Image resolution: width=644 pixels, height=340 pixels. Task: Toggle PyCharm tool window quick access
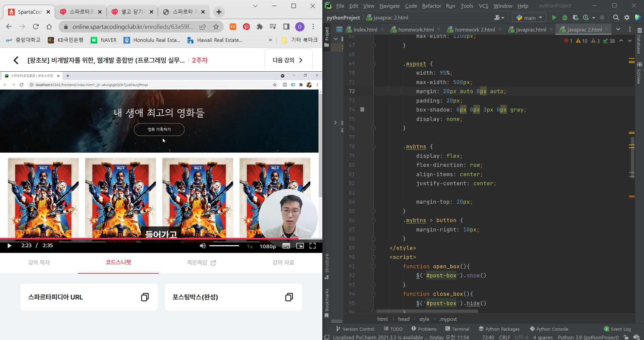pos(327,337)
